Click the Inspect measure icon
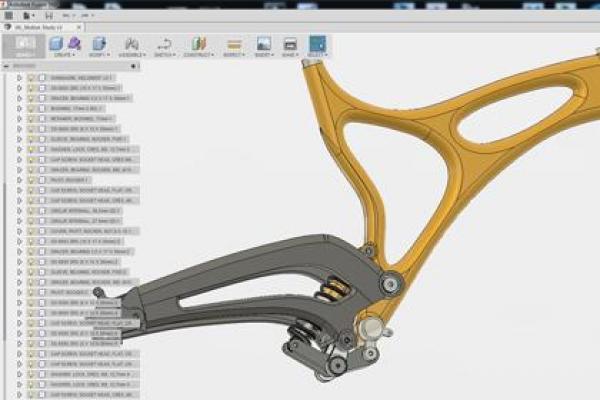The width and height of the screenshot is (600, 400). pos(234,45)
